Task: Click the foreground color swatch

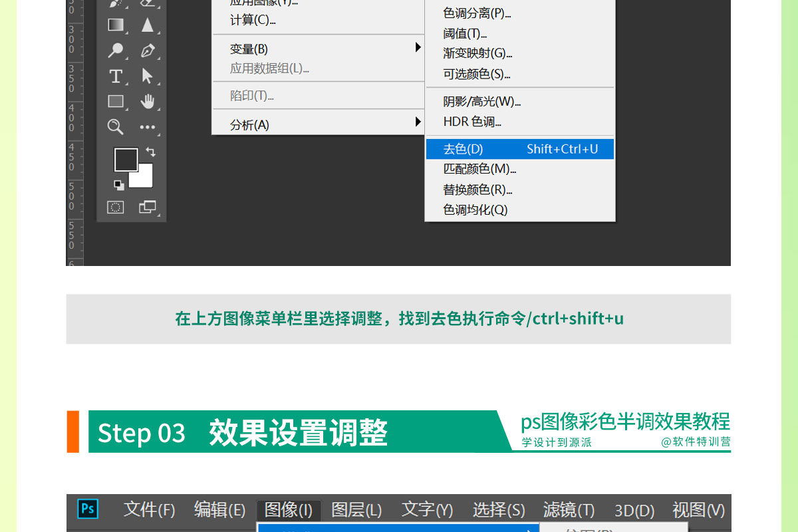Action: [124, 159]
